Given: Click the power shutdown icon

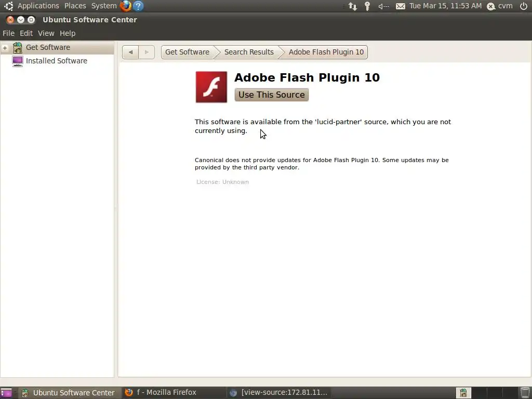Looking at the screenshot, I should tap(523, 6).
